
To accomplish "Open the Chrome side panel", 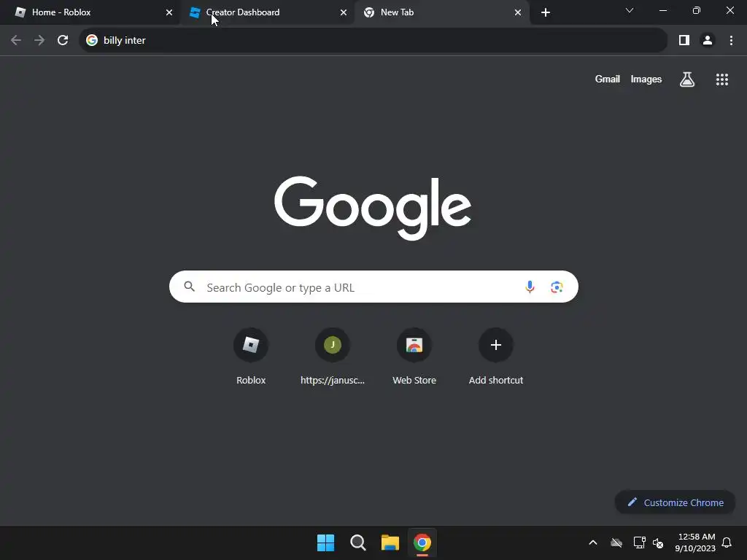I will [x=684, y=40].
